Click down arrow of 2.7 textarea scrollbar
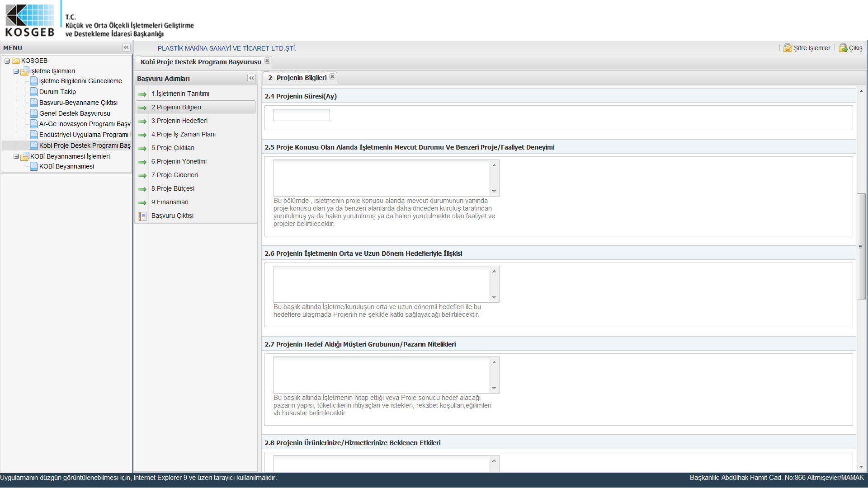Image resolution: width=868 pixels, height=488 pixels. [494, 388]
